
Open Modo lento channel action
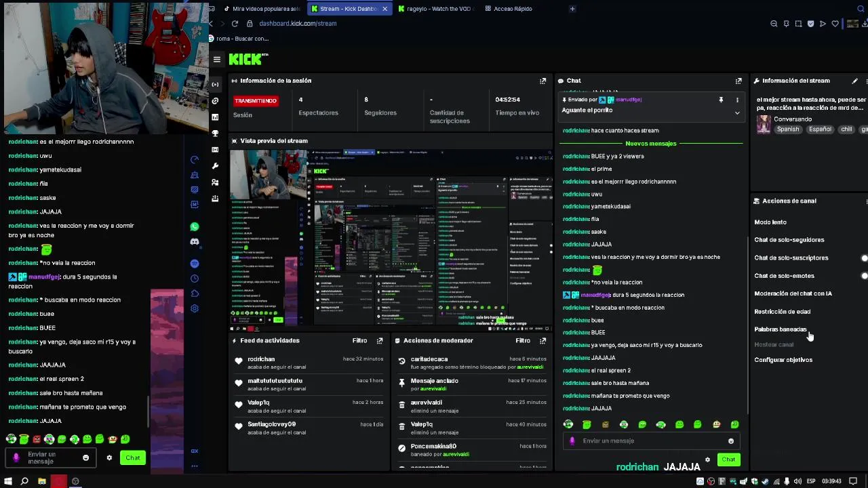(770, 222)
